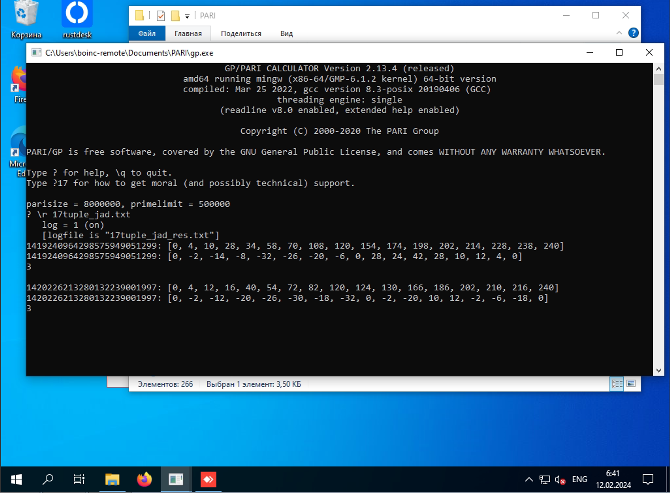Switch Explorer to details view icon

click(617, 384)
